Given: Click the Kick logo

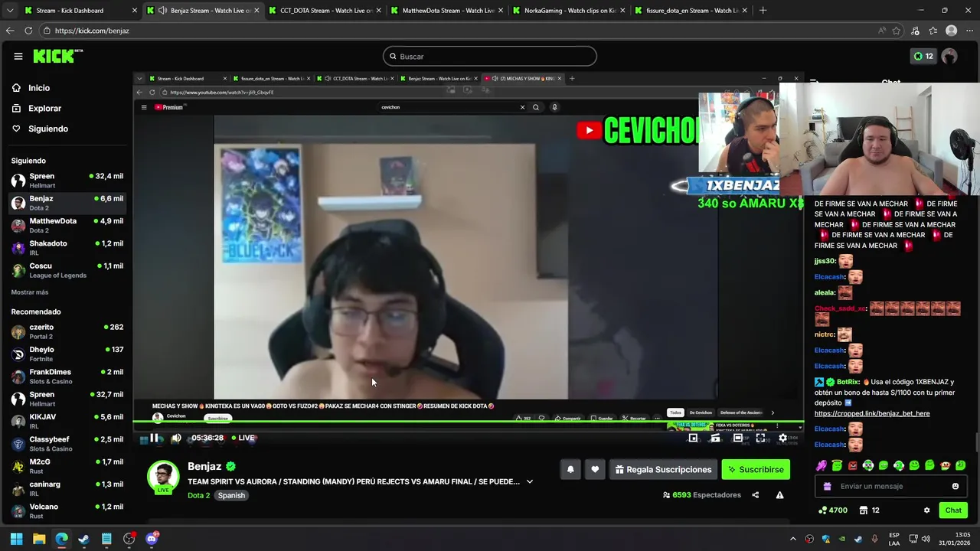Looking at the screenshot, I should (57, 56).
